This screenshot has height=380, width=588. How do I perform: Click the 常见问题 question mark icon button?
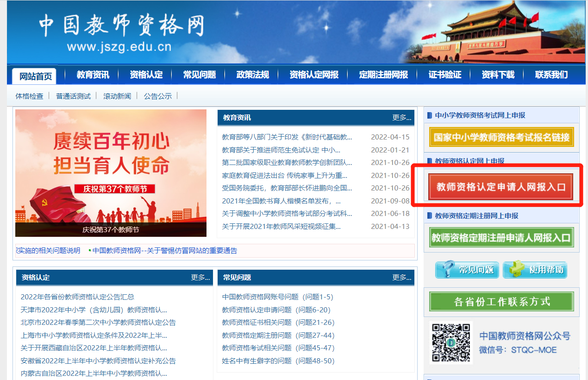coord(467,269)
